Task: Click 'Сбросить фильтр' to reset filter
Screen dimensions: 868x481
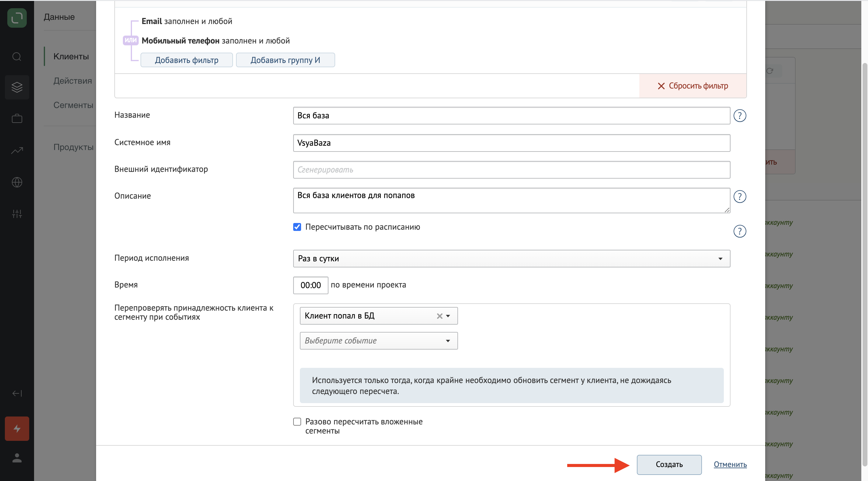Action: [x=693, y=85]
